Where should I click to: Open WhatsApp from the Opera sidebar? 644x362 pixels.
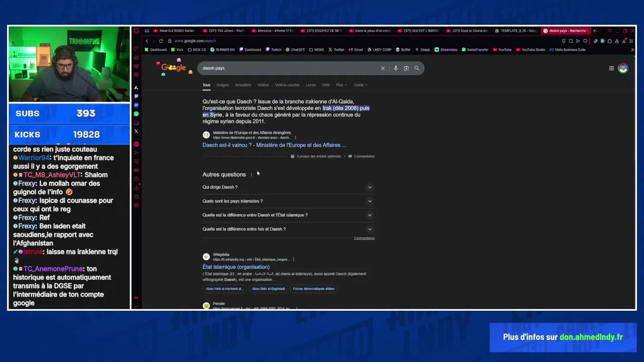(136, 114)
